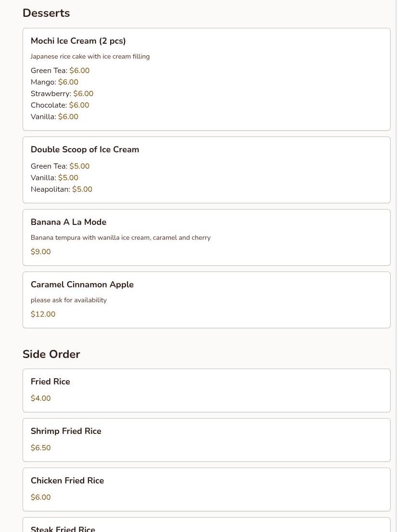Click the Chicken Fried Rice title
406x532 pixels.
[67, 481]
